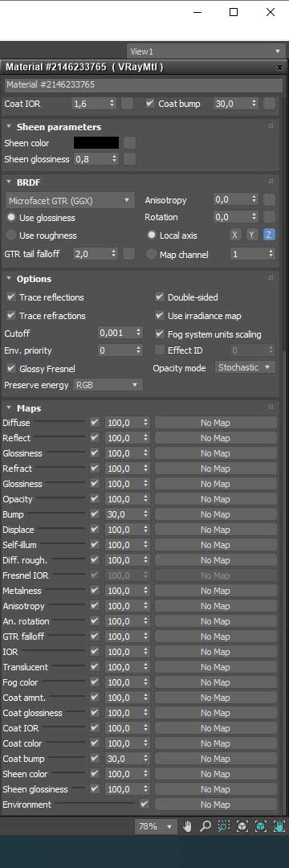Screen dimensions: 289x868
Task: Select the Z local axis button
Action: [269, 235]
